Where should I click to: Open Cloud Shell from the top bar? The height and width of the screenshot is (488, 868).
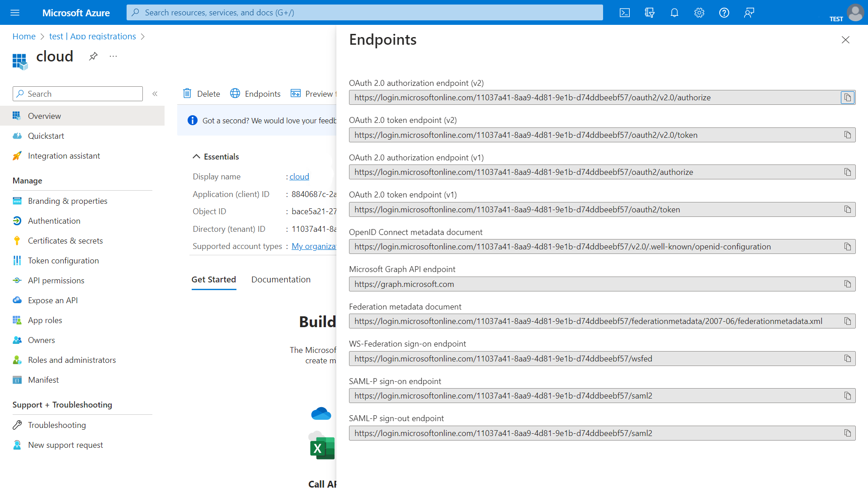tap(624, 13)
